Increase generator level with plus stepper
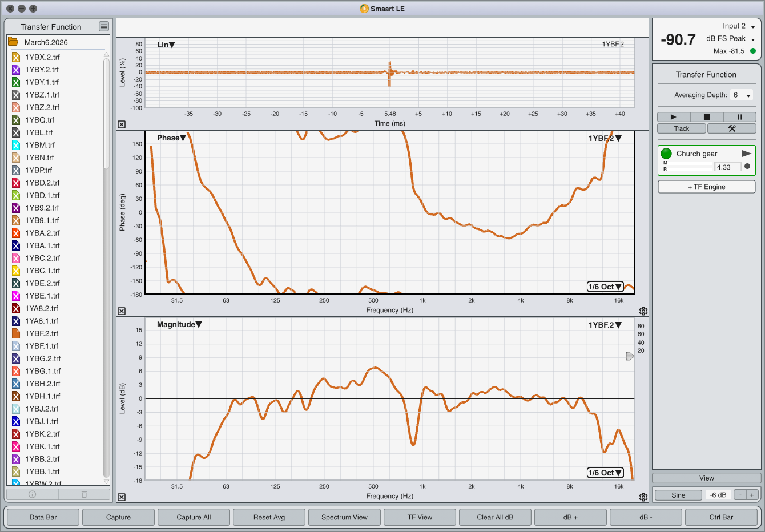 click(x=752, y=495)
